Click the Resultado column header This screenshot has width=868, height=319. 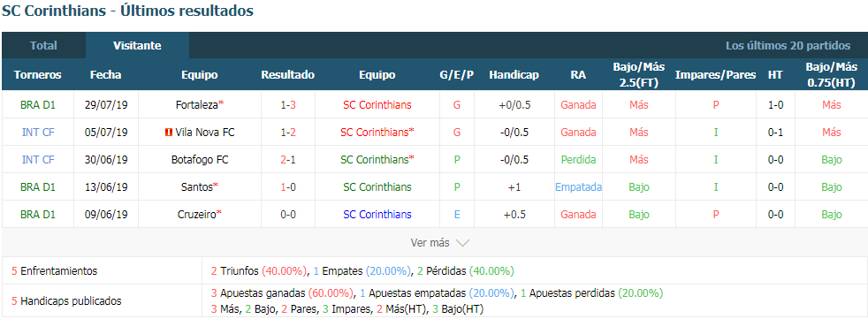288,75
